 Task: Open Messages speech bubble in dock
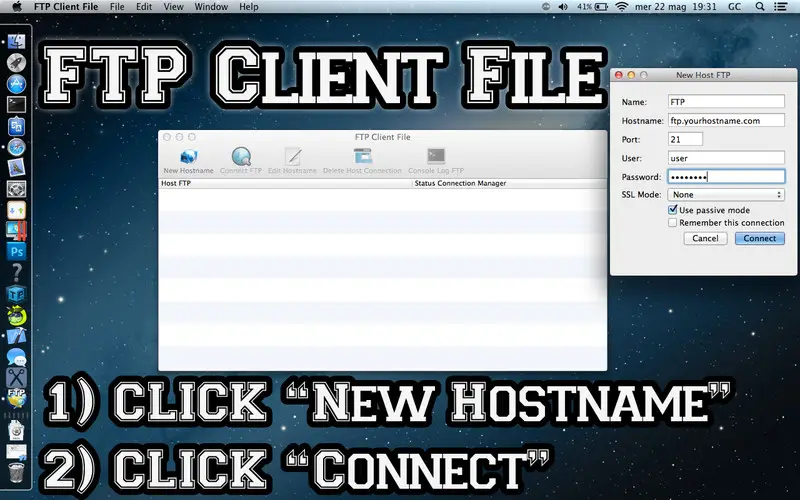tap(16, 357)
